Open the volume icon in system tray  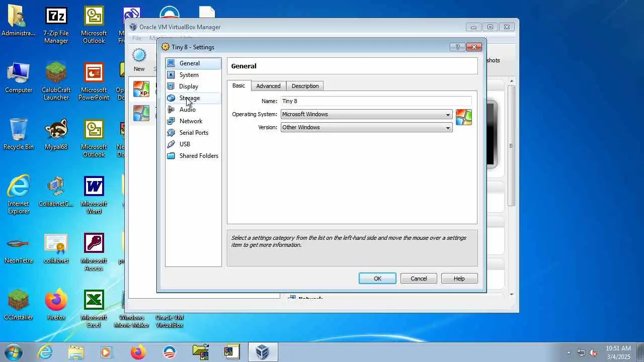593,352
